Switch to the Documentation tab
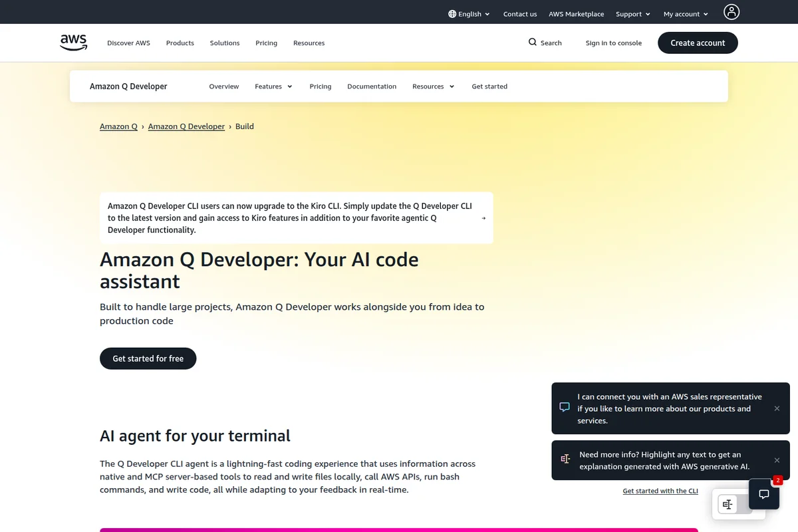This screenshot has height=532, width=798. tap(372, 86)
